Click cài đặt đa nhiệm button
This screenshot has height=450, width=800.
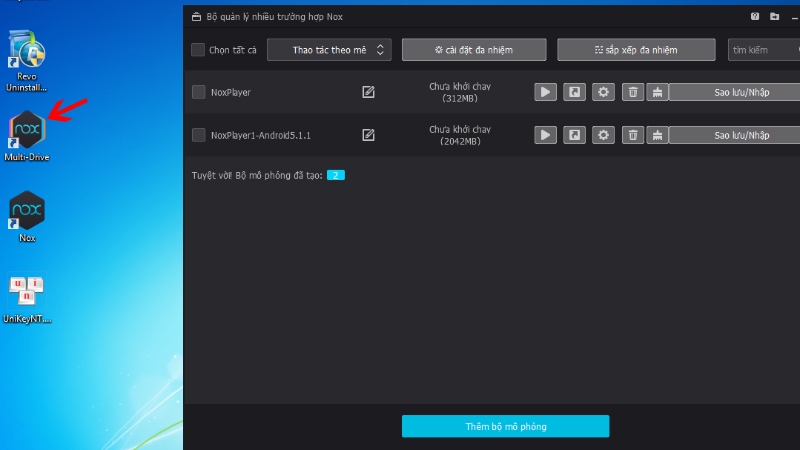(474, 50)
